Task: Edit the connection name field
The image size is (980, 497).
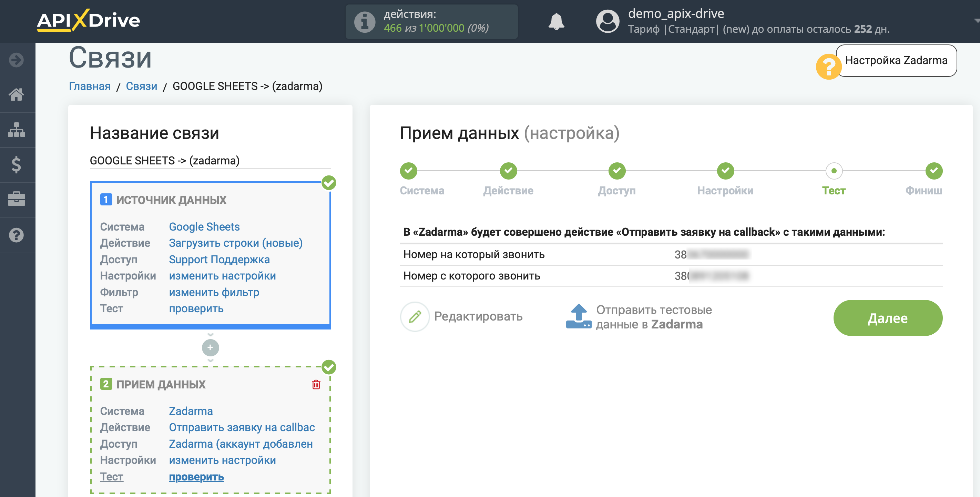Action: (x=211, y=161)
